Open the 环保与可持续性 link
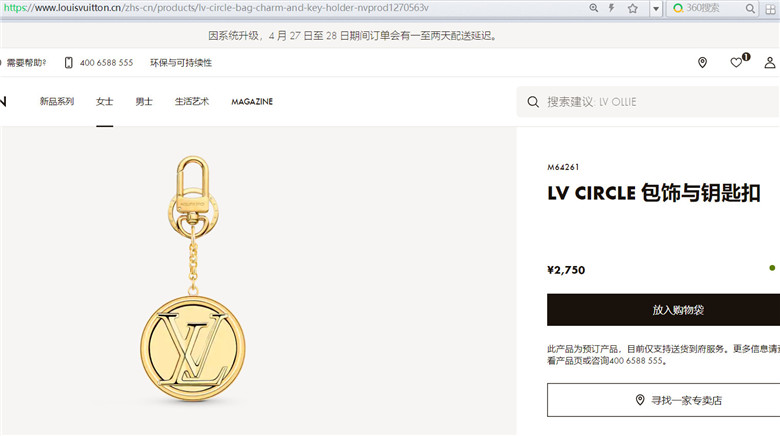This screenshot has width=780, height=436. coord(181,63)
